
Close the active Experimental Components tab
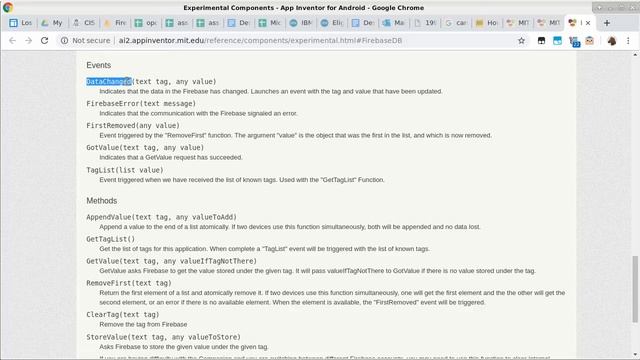(x=588, y=23)
